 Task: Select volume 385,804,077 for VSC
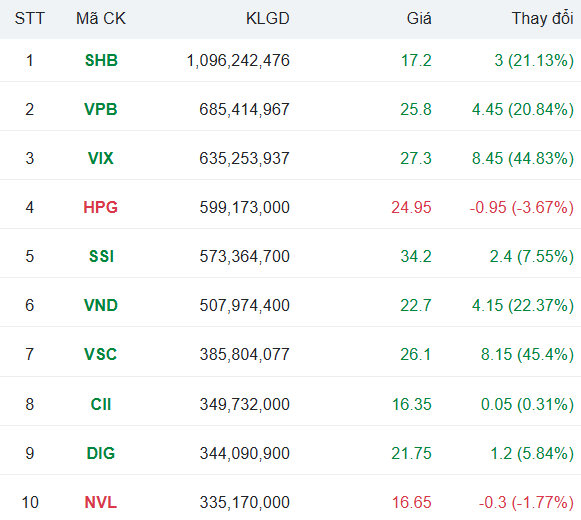(245, 354)
